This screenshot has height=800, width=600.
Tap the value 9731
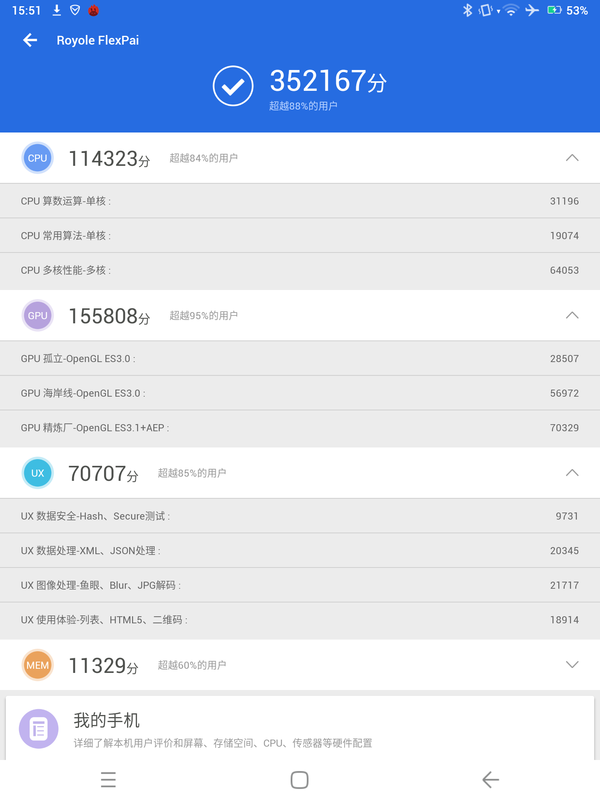(x=567, y=516)
